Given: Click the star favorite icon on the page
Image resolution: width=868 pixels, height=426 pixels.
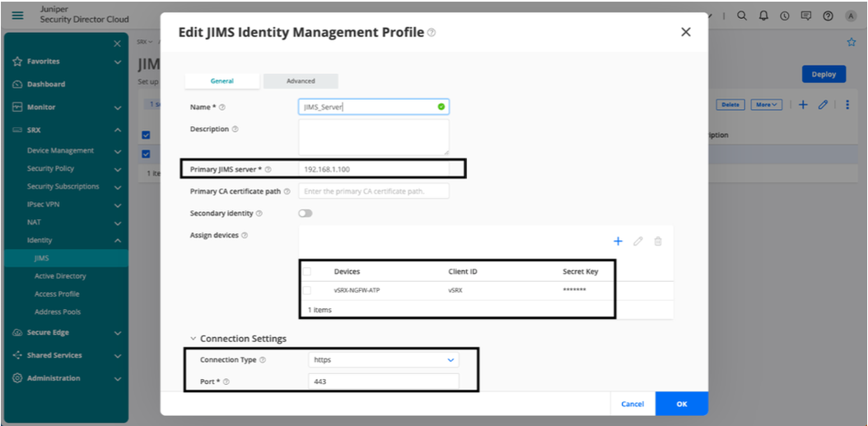Looking at the screenshot, I should click(x=852, y=42).
